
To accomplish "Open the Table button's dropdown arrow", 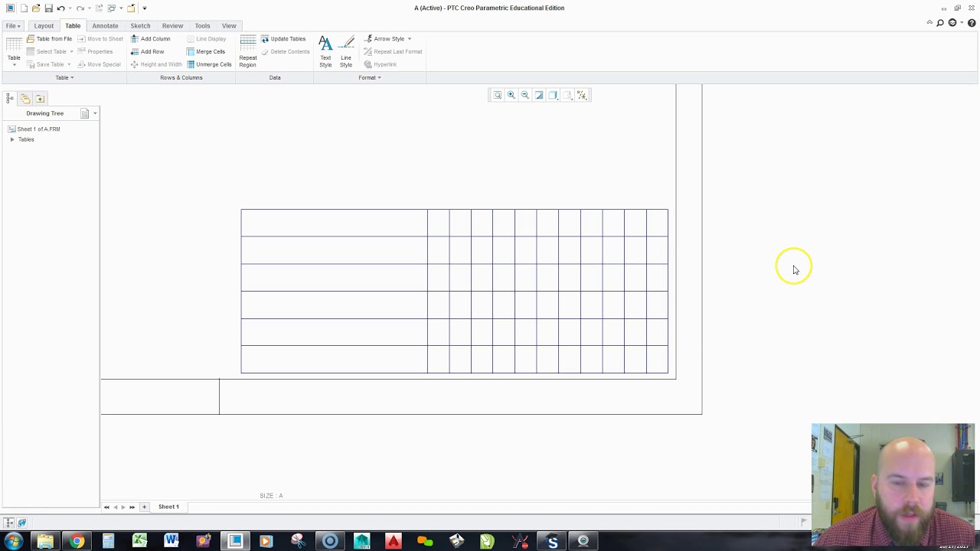I will click(x=14, y=64).
